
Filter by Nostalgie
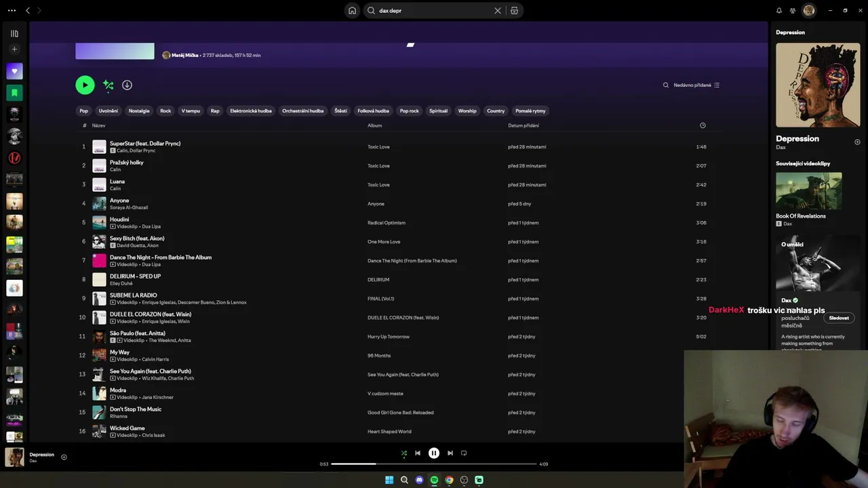coord(139,111)
